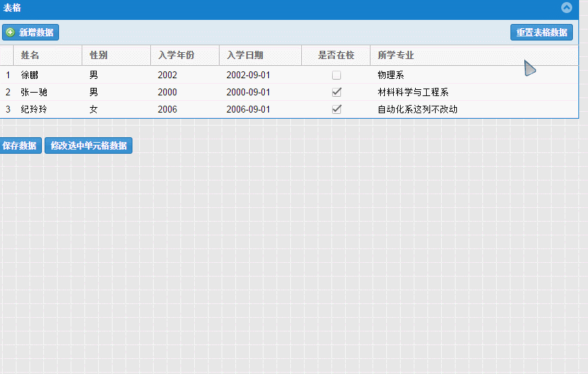The image size is (588, 374).
Task: Sort by the 入学年份 column header
Action: point(185,55)
